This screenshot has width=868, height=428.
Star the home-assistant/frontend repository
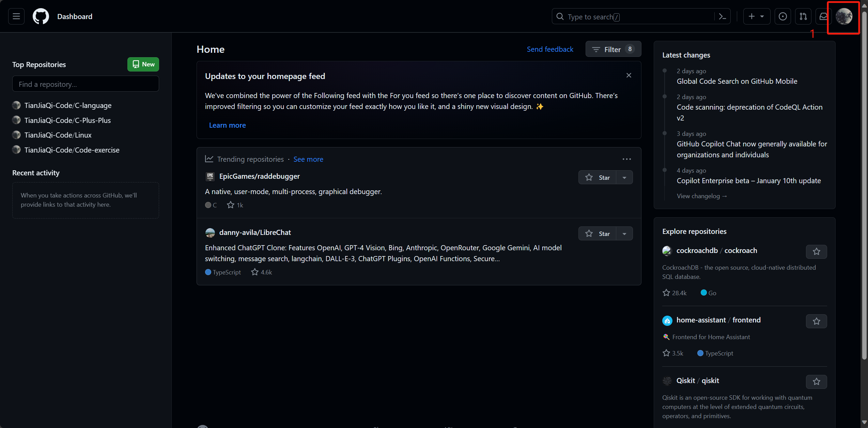[x=816, y=321]
